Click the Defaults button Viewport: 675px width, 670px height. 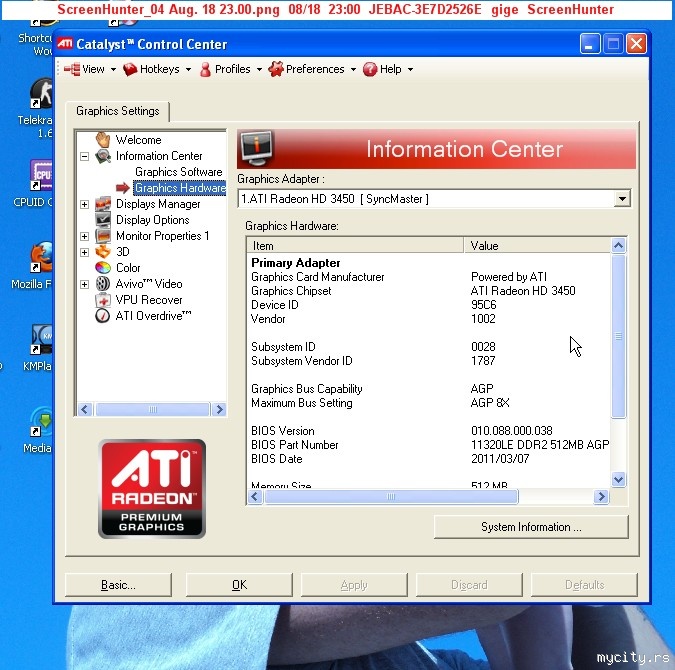click(584, 585)
